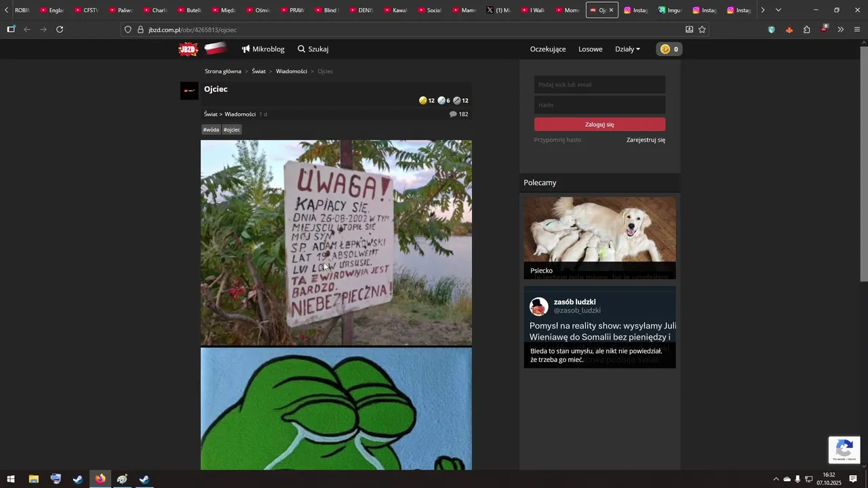The width and height of the screenshot is (868, 488).
Task: Reload the page with refresh icon
Action: (60, 29)
